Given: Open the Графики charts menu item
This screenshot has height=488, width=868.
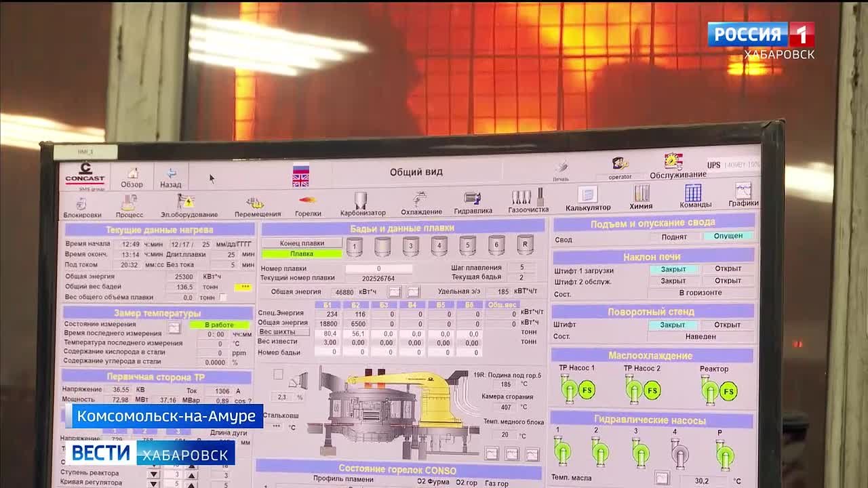Looking at the screenshot, I should [x=743, y=195].
